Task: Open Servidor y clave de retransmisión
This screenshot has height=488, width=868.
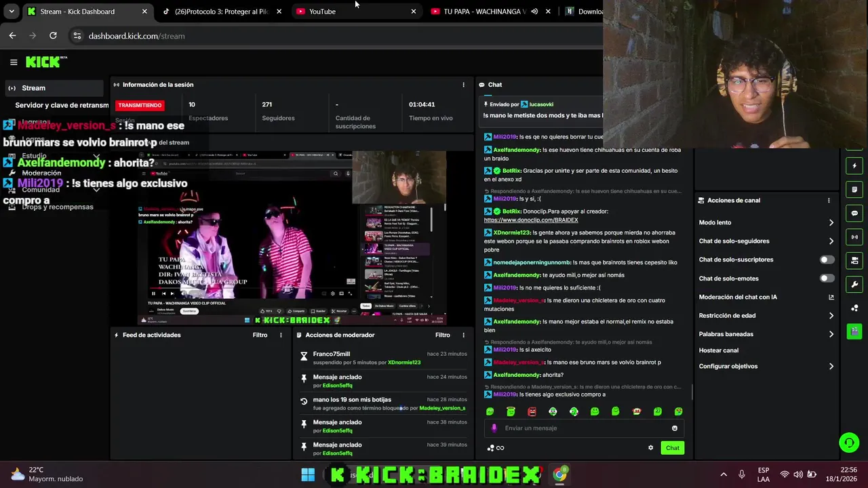Action: coord(62,105)
